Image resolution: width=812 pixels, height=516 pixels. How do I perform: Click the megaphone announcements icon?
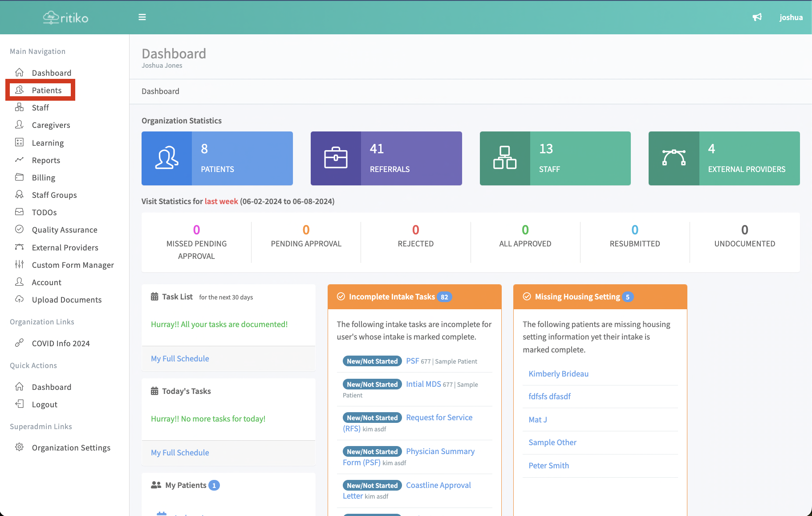(757, 17)
